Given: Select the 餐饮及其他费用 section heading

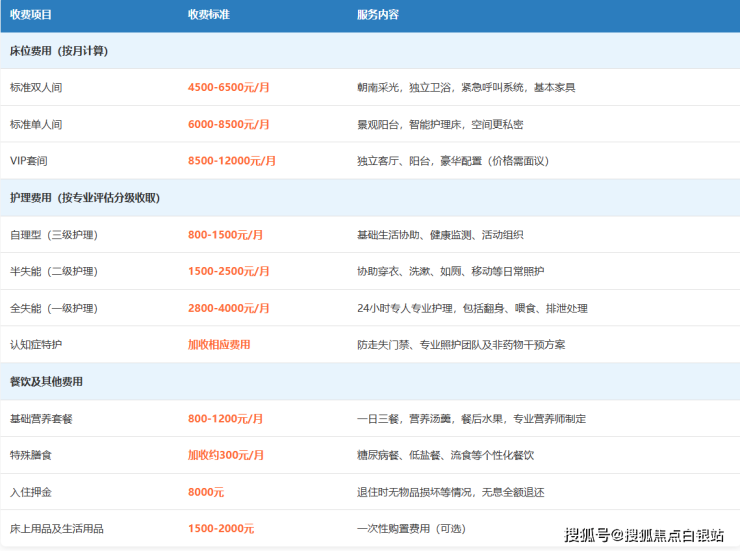Looking at the screenshot, I should (x=46, y=381).
